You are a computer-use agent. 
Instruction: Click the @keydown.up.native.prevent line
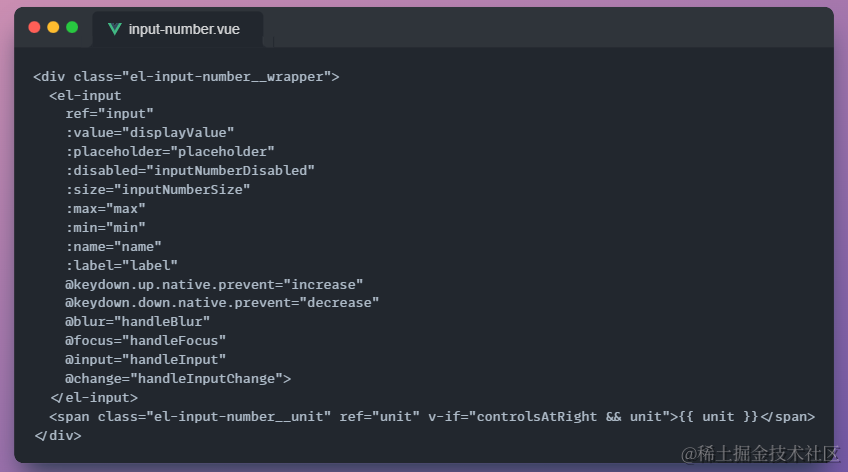click(x=214, y=284)
